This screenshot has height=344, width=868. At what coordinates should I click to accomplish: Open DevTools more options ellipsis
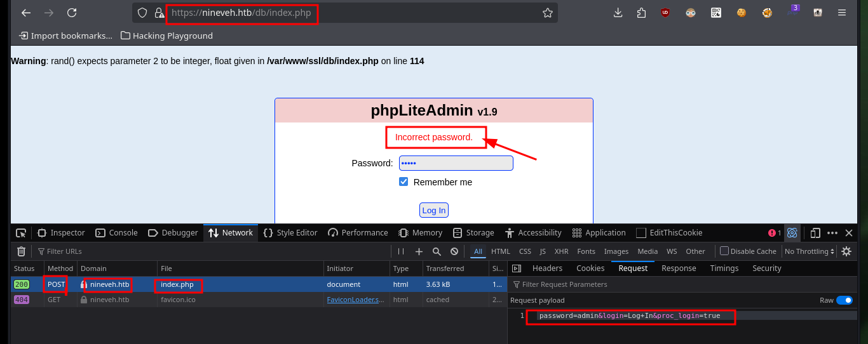point(832,233)
